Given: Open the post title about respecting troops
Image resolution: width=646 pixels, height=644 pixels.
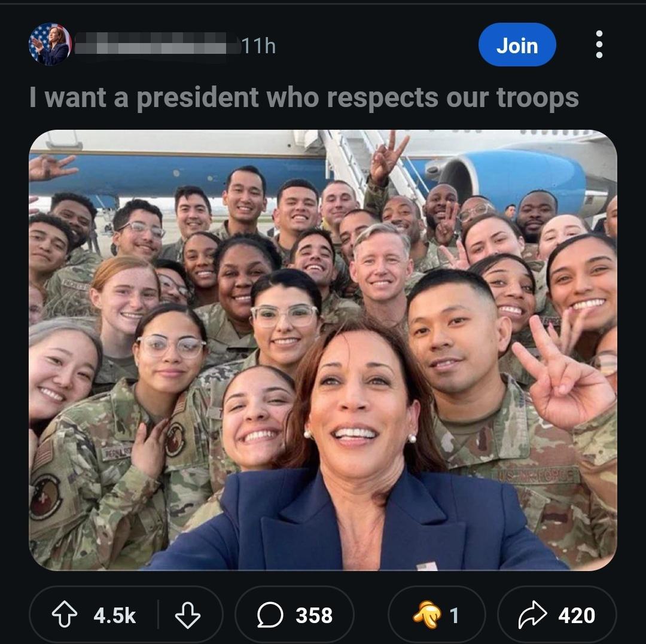Looking at the screenshot, I should 304,98.
